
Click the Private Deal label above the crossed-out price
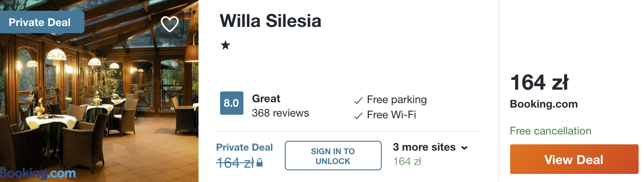click(244, 147)
